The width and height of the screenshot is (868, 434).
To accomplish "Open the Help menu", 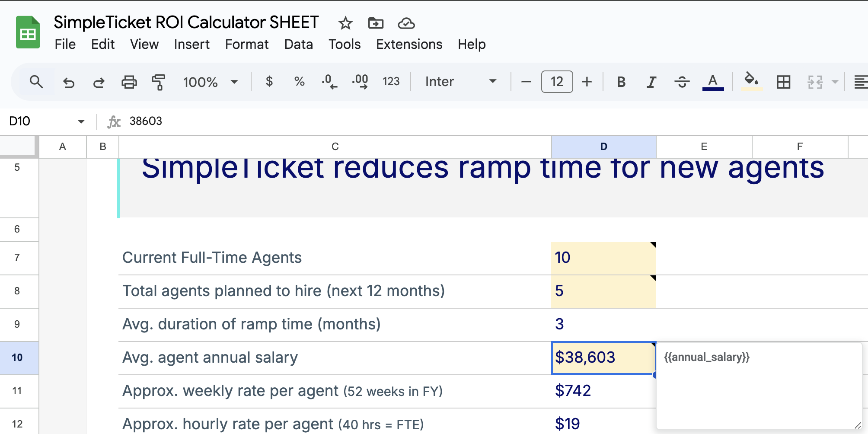I will tap(472, 44).
